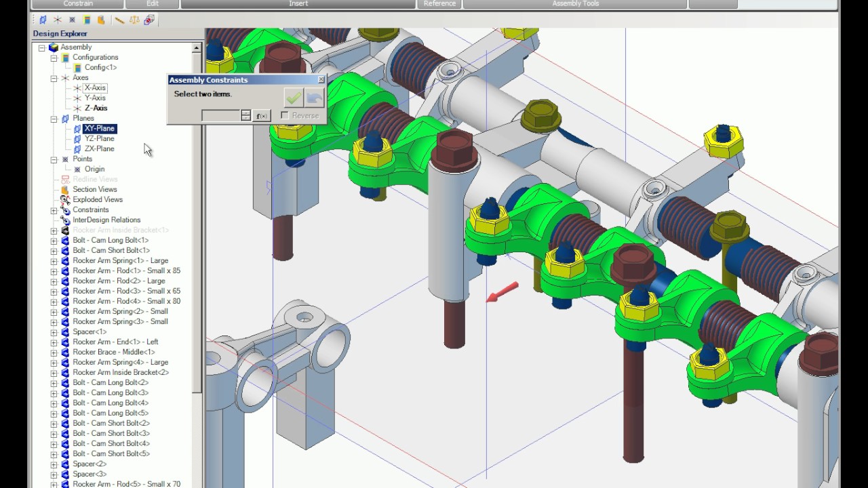Image resolution: width=868 pixels, height=488 pixels.
Task: Click the Configurations node icon
Action: click(66, 58)
